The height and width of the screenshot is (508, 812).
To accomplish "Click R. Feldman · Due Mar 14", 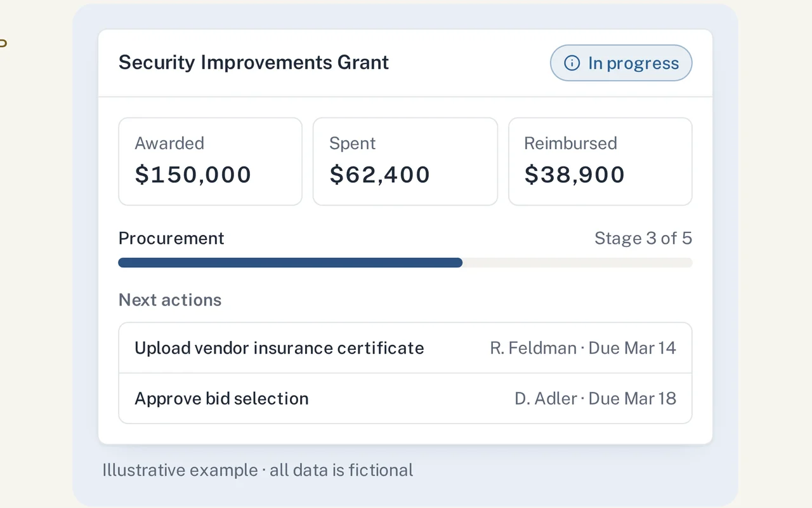I will (583, 348).
